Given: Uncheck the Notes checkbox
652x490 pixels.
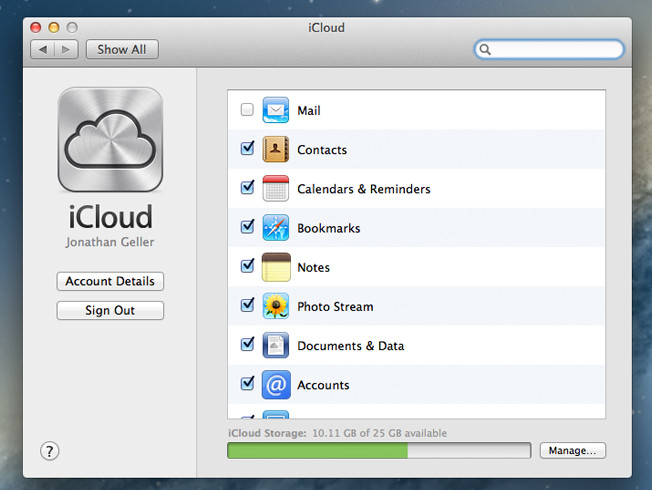Looking at the screenshot, I should click(x=247, y=265).
